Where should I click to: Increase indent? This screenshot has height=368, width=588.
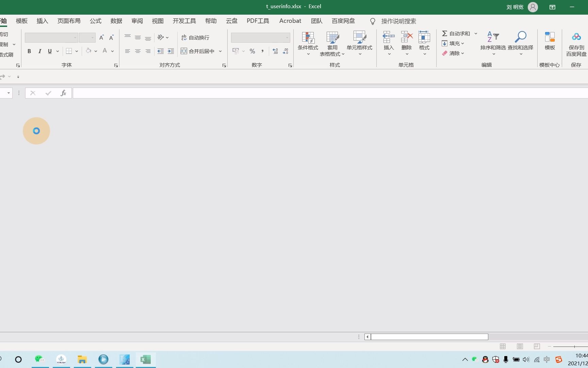171,51
